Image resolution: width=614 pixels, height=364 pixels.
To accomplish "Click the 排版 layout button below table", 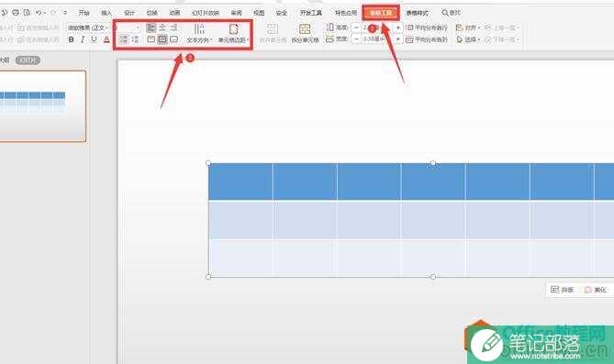I will (563, 290).
